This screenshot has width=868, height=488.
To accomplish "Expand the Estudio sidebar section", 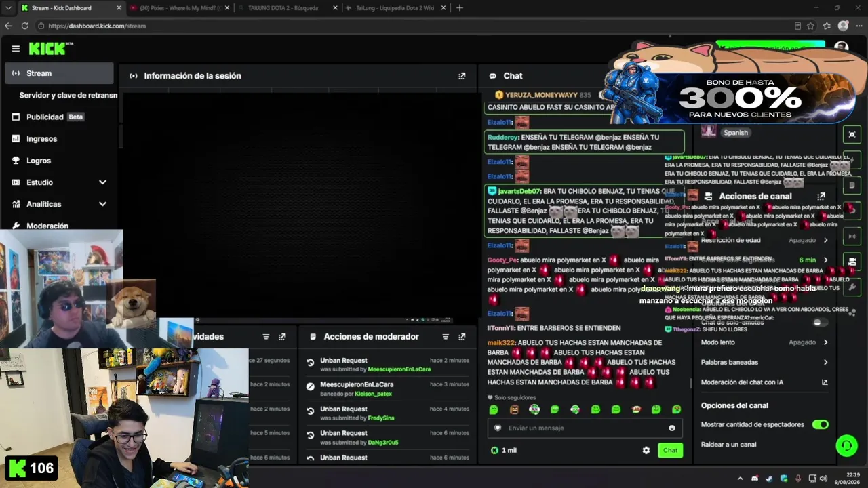I will (x=102, y=182).
